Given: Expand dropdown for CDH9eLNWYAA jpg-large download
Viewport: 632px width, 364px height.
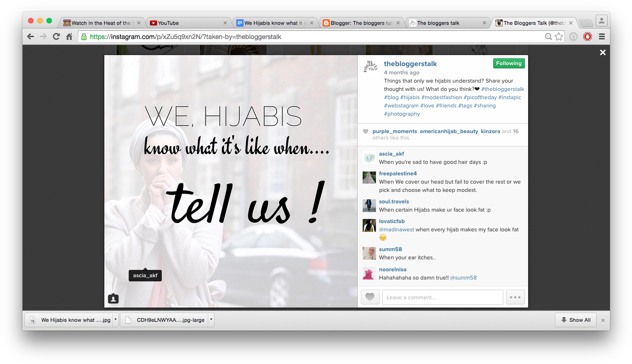Looking at the screenshot, I should coord(211,320).
